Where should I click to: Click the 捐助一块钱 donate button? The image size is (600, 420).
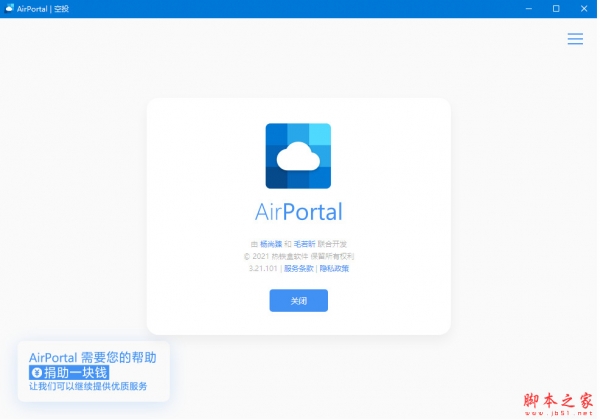click(69, 372)
